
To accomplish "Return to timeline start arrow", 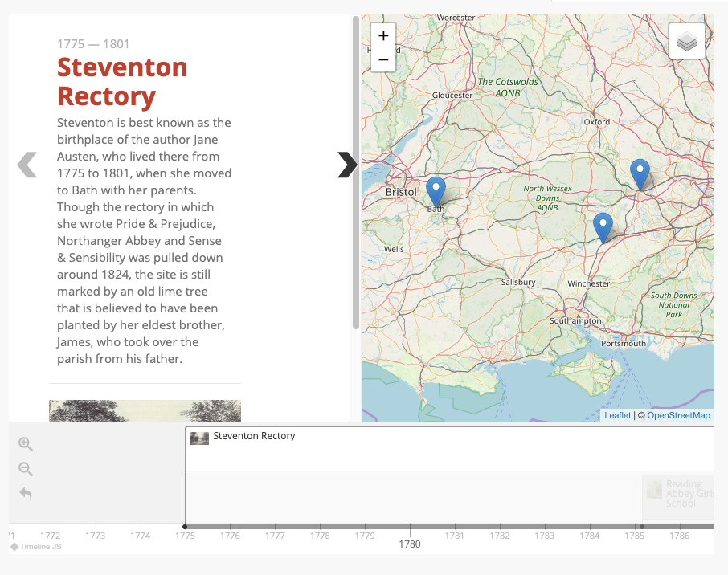I will pos(26,493).
